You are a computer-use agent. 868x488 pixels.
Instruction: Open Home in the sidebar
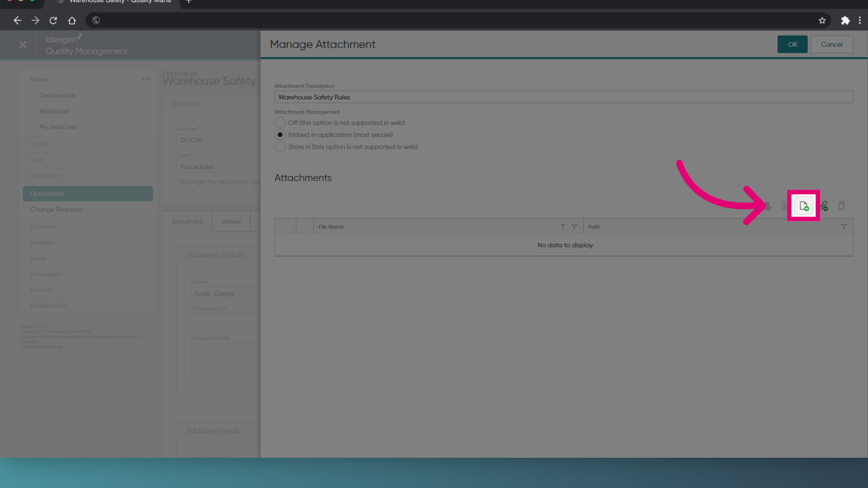(x=39, y=79)
